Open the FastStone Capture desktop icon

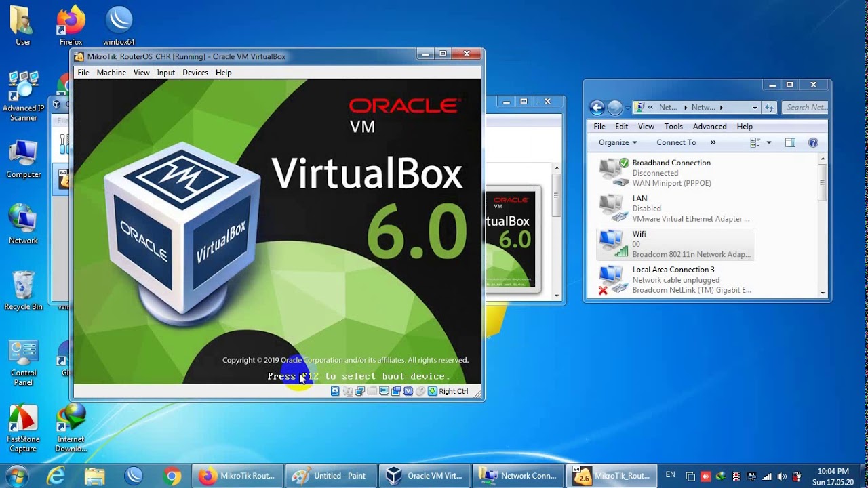coord(23,428)
